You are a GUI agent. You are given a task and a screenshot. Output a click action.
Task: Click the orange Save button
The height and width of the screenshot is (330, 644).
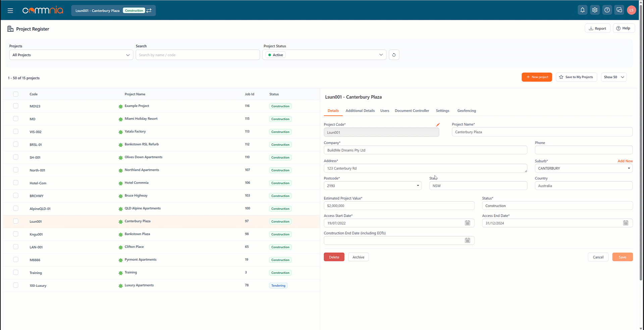point(622,257)
